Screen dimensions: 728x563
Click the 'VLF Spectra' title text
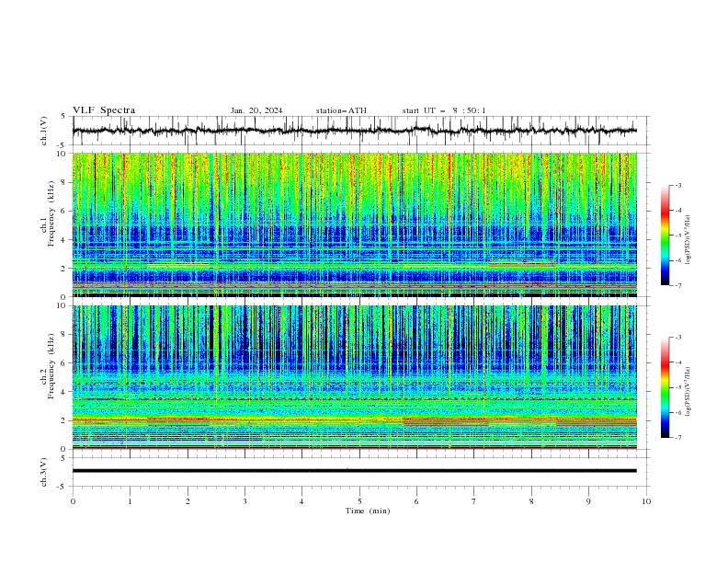pyautogui.click(x=104, y=110)
